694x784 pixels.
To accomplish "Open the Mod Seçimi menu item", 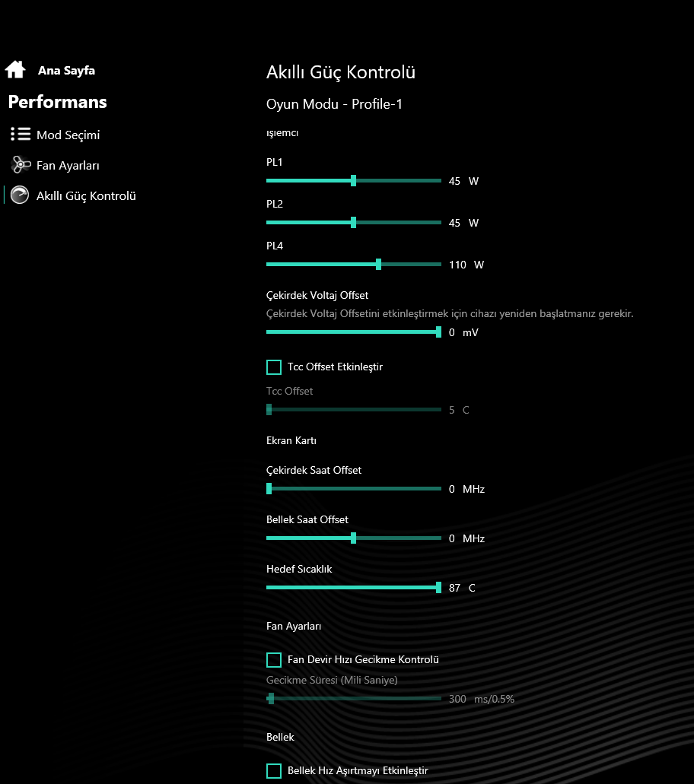I will [x=68, y=135].
